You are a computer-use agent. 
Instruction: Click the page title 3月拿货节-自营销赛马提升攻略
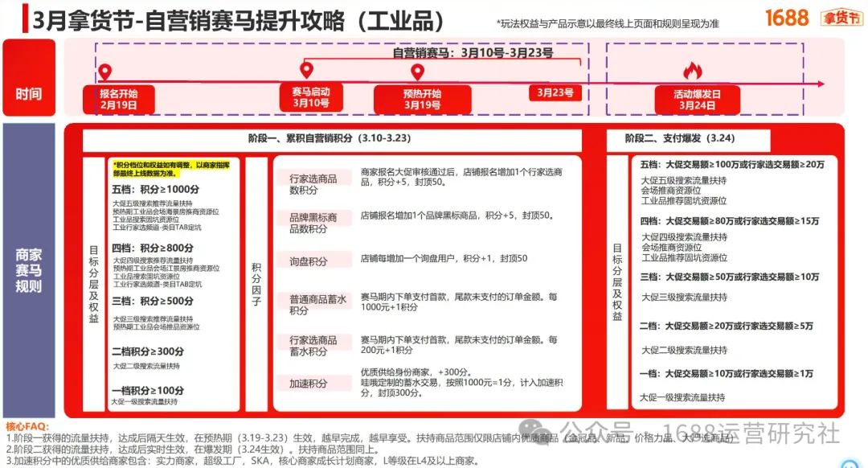coord(238,21)
